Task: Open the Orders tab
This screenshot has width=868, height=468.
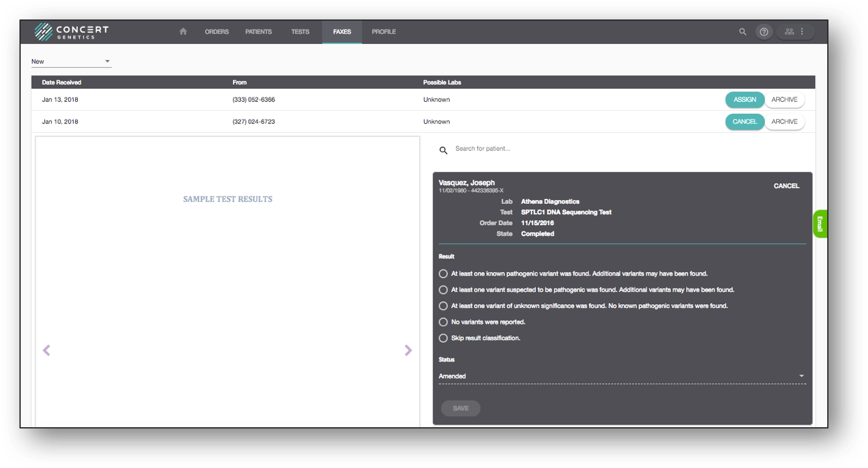Action: (217, 32)
